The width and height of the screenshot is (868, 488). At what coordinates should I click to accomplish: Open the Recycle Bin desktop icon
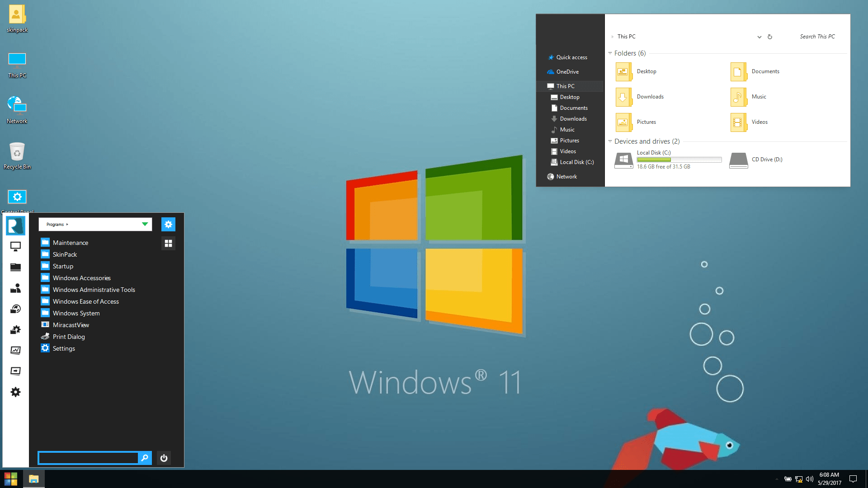(16, 153)
